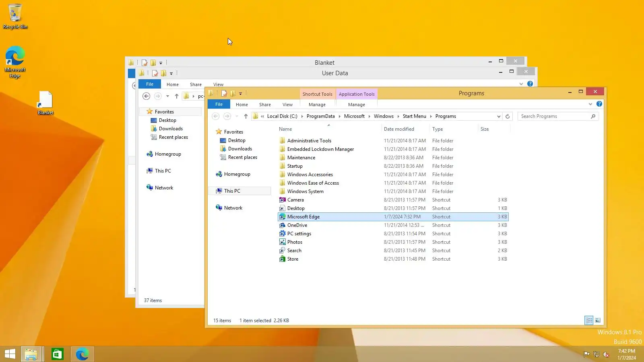This screenshot has width=644, height=362.
Task: Expand the ribbon in the Programs window
Action: 590,104
